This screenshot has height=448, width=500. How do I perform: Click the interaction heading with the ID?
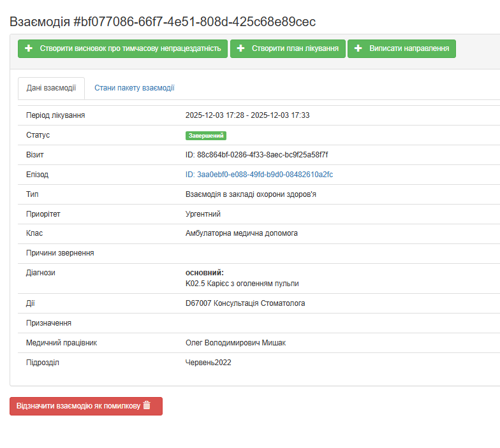tap(163, 22)
